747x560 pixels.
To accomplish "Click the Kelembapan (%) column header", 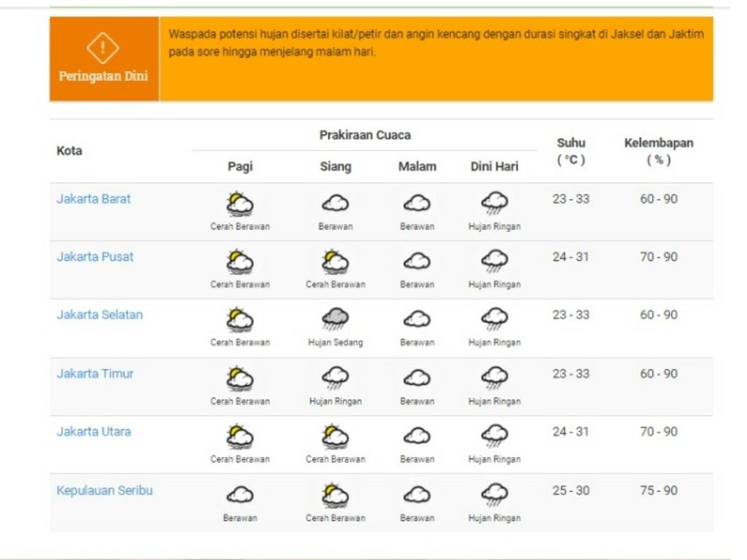I will point(659,152).
